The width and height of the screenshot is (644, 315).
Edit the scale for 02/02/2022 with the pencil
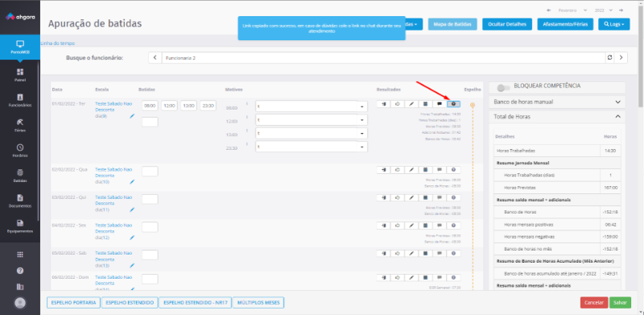132,182
